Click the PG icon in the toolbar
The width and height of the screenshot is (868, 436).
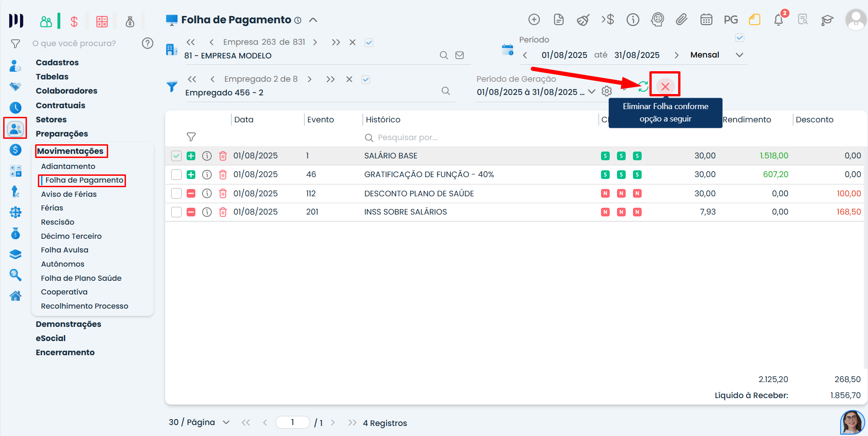coord(731,20)
